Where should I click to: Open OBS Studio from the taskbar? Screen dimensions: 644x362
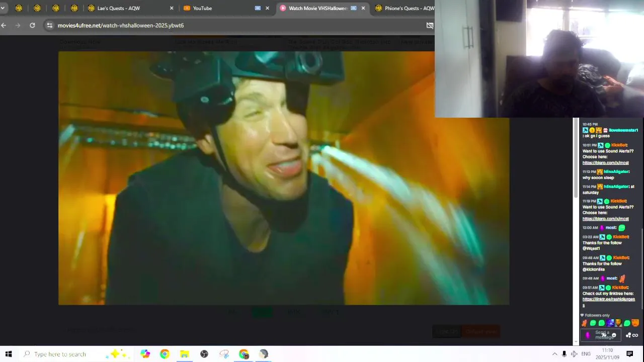click(204, 354)
